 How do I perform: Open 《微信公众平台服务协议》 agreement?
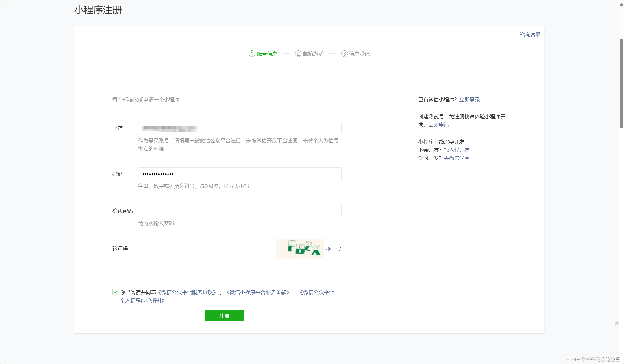tap(187, 292)
